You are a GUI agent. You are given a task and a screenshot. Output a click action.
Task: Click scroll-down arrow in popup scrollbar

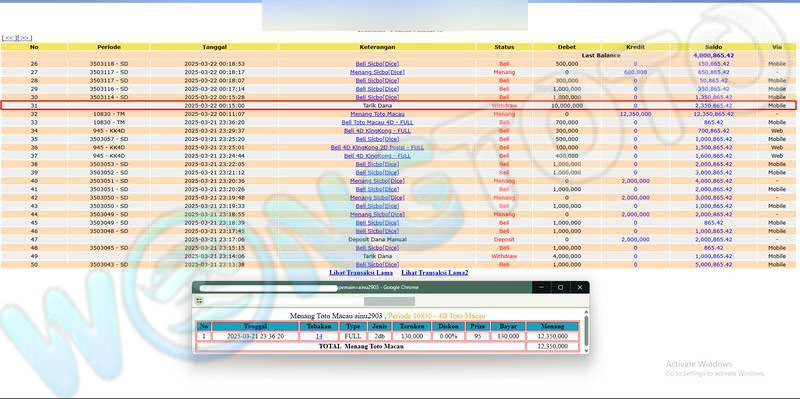click(585, 351)
